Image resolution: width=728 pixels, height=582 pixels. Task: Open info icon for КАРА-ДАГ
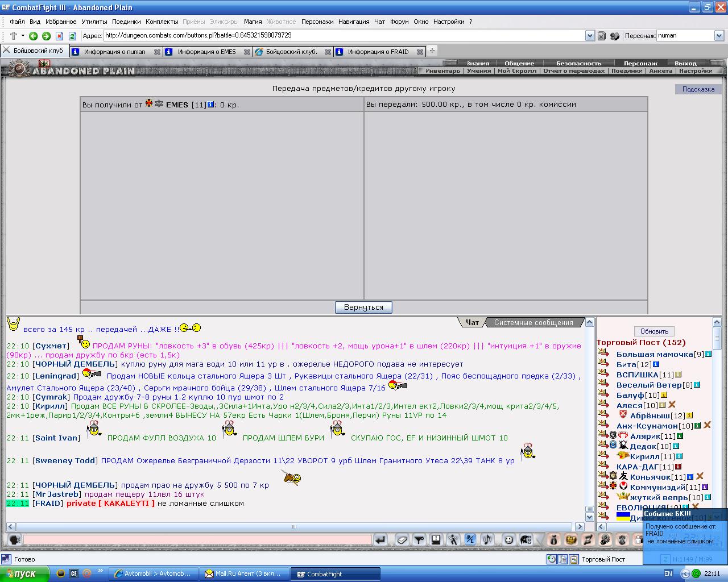tap(678, 467)
